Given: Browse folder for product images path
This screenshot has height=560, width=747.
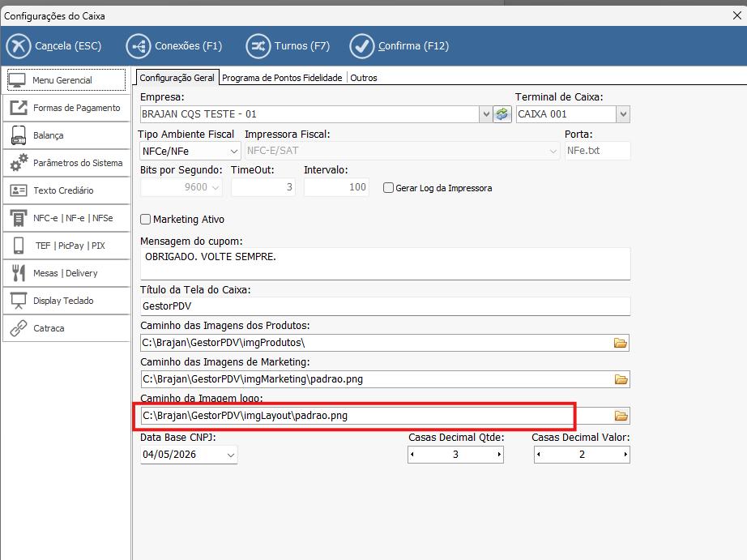Looking at the screenshot, I should point(621,343).
